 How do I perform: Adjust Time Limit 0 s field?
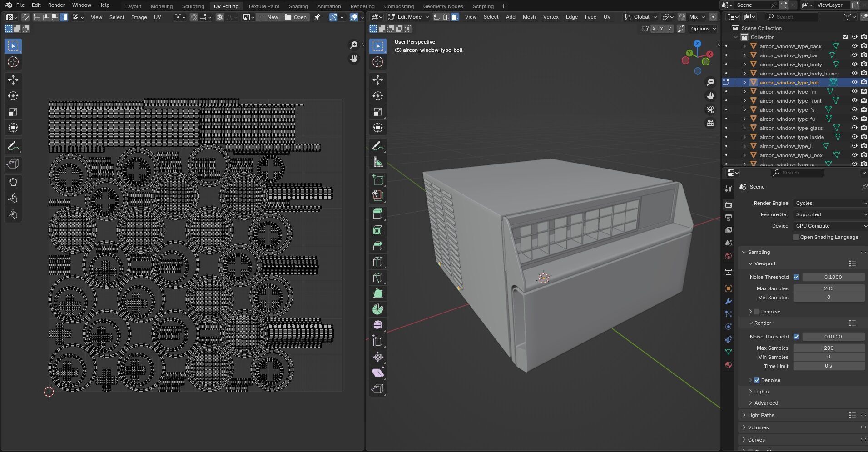828,366
